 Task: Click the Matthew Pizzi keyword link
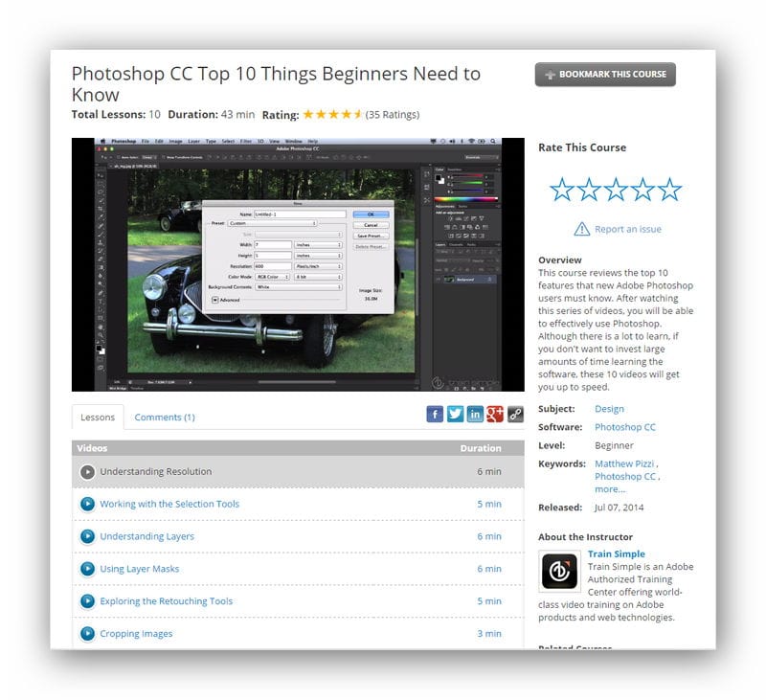[x=624, y=463]
